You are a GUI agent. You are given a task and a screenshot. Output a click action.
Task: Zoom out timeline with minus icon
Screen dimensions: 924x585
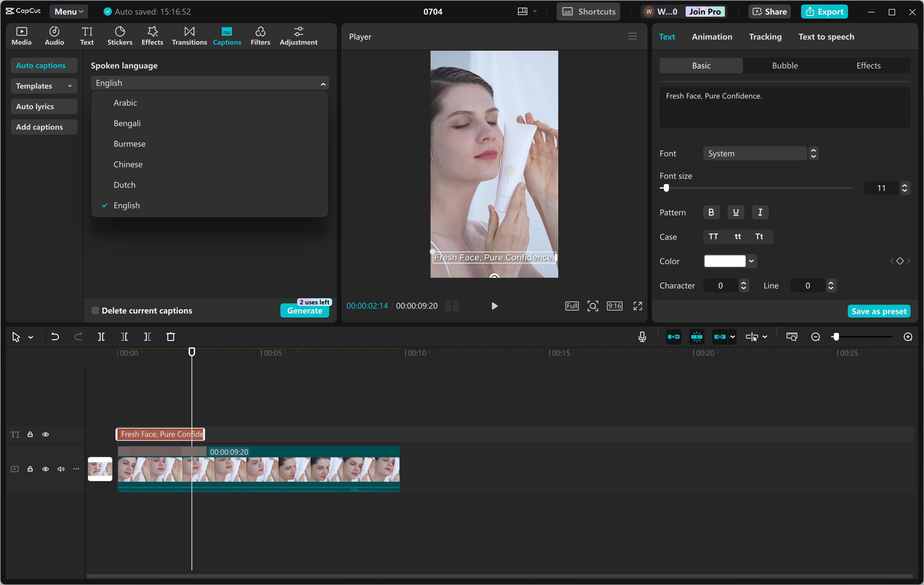point(816,337)
